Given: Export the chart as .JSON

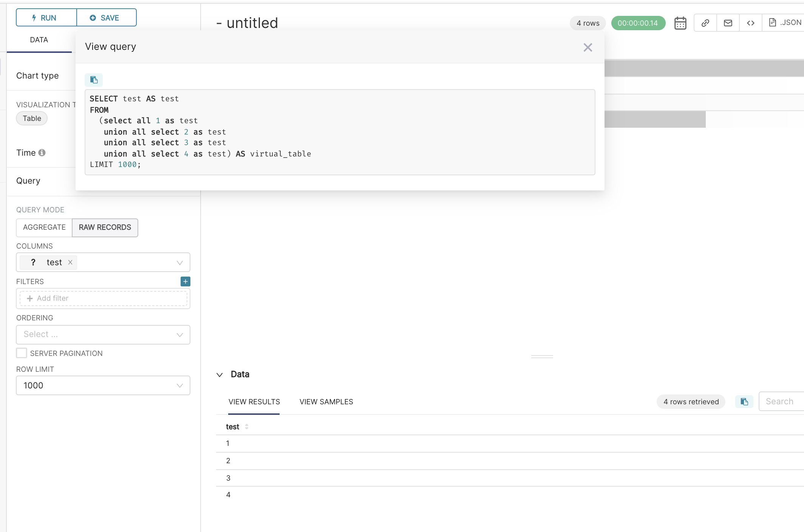Looking at the screenshot, I should [785, 23].
